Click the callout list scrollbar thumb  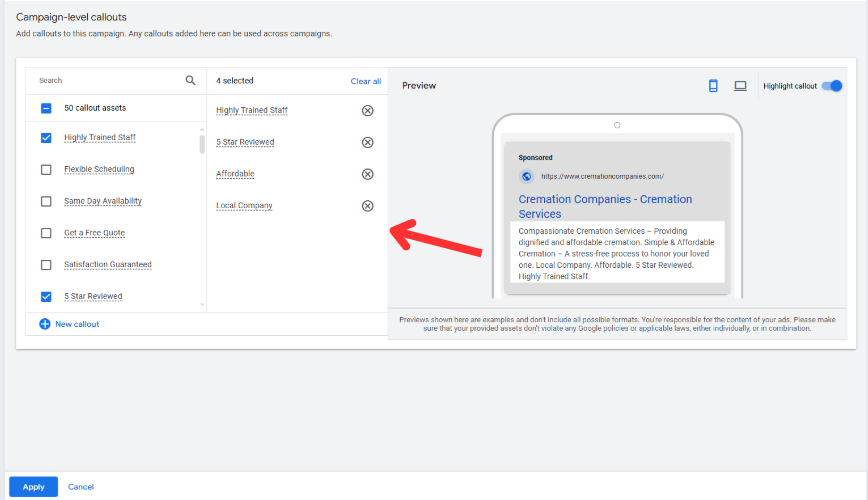[x=202, y=144]
